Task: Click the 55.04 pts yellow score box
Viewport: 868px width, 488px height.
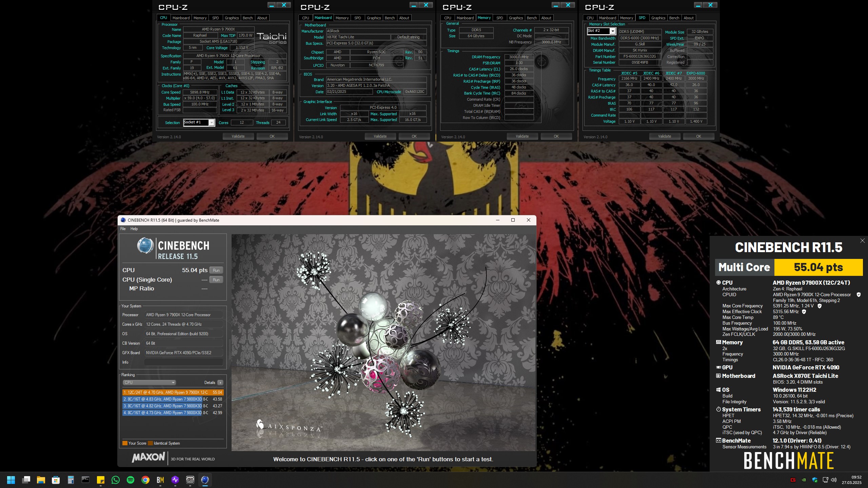Action: (x=818, y=267)
